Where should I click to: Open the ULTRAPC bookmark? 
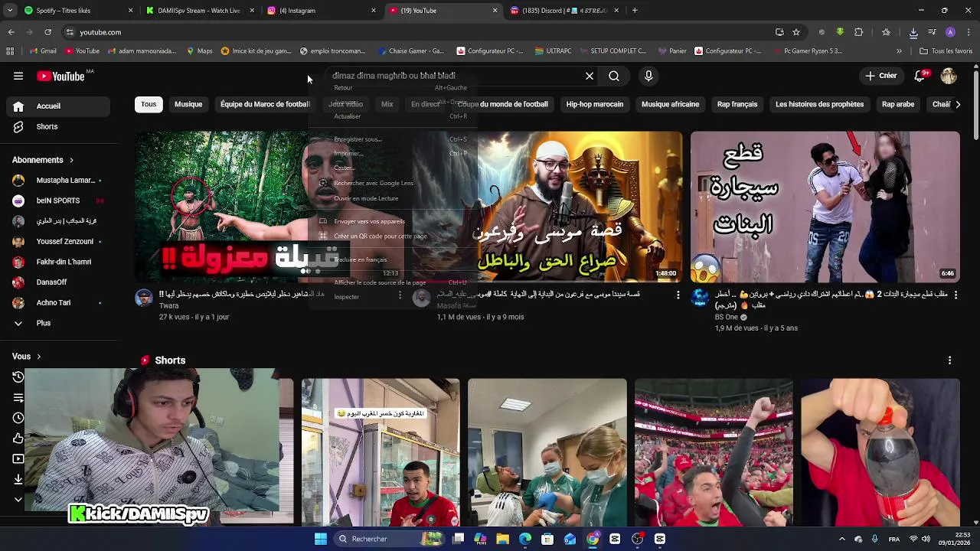[553, 51]
